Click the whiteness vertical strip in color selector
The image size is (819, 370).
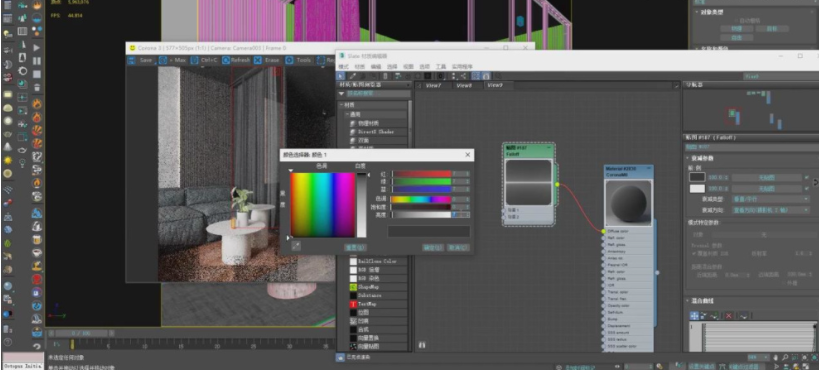click(361, 205)
